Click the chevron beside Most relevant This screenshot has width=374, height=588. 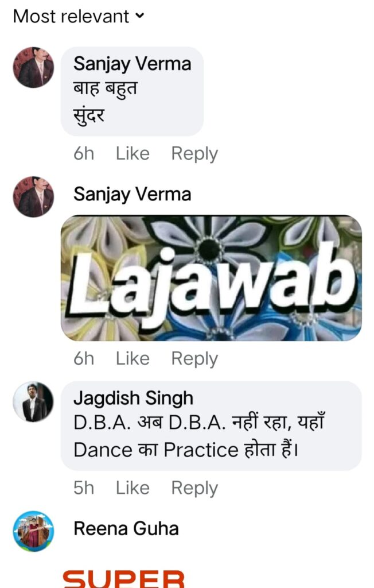(139, 16)
